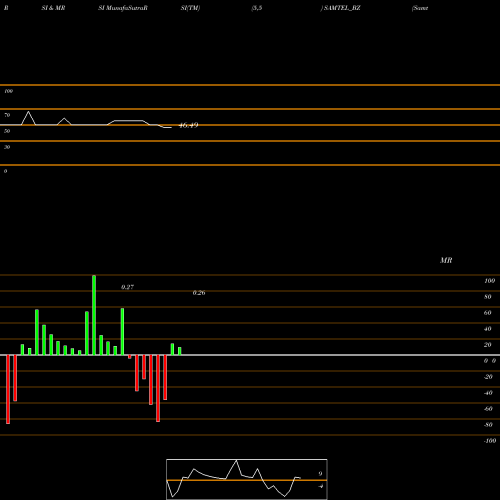Click the 'SI & MR' header text

click(53, 8)
